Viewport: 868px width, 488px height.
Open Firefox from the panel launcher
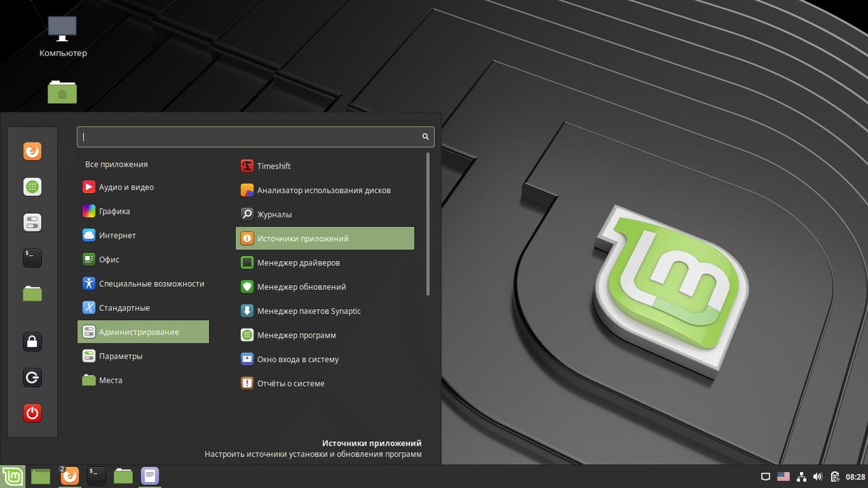(x=69, y=476)
